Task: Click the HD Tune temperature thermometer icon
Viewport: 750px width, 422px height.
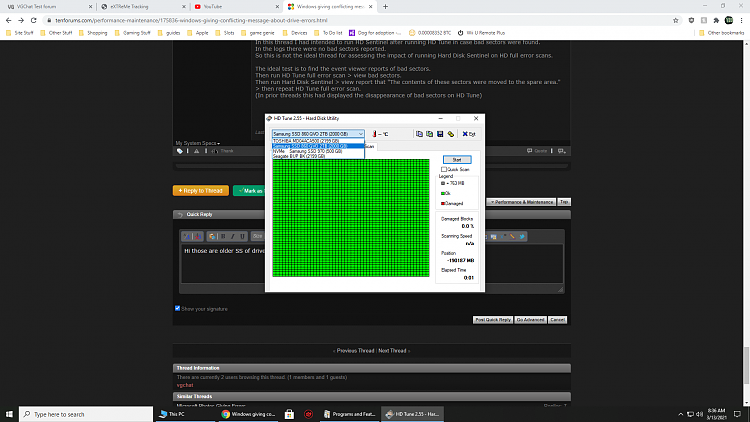Action: click(374, 134)
